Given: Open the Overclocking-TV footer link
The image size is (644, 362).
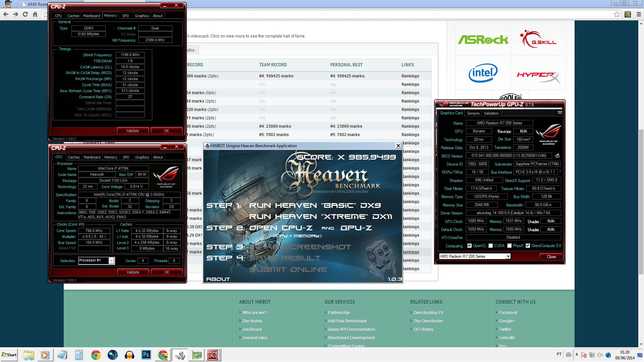Looking at the screenshot, I should pos(428,312).
